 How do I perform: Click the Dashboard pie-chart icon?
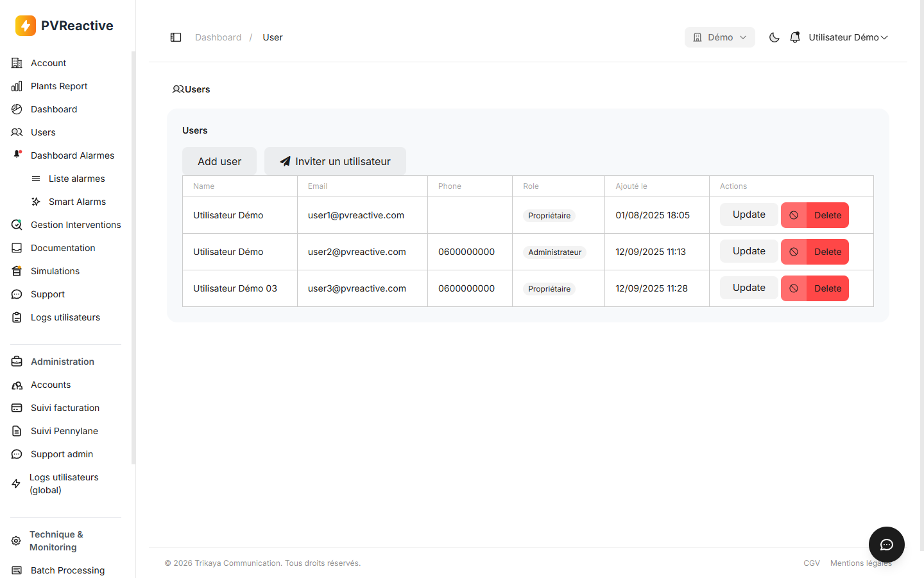pos(17,109)
